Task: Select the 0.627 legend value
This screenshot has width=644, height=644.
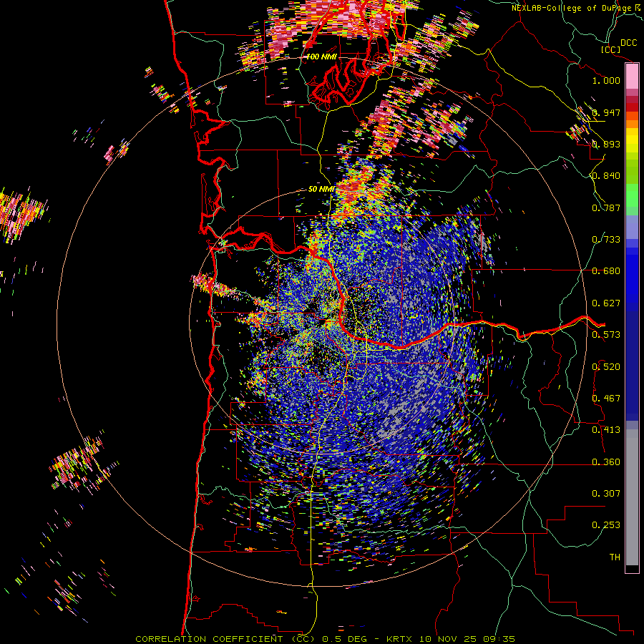Action: (x=606, y=303)
